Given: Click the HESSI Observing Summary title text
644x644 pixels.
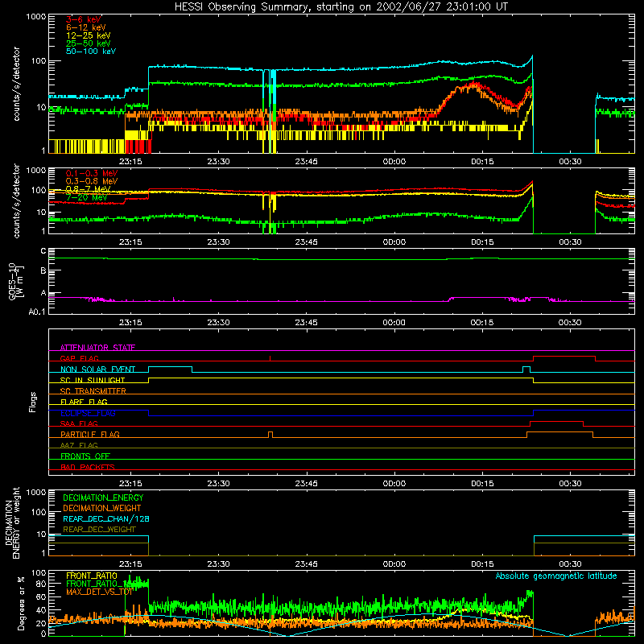Looking at the screenshot, I should click(341, 7).
